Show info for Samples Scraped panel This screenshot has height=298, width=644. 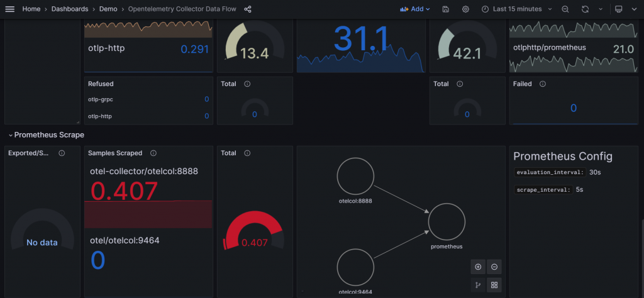[153, 153]
